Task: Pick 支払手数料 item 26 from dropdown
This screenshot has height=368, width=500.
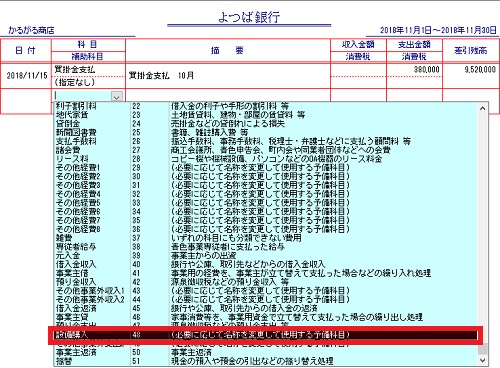Action: [x=266, y=141]
